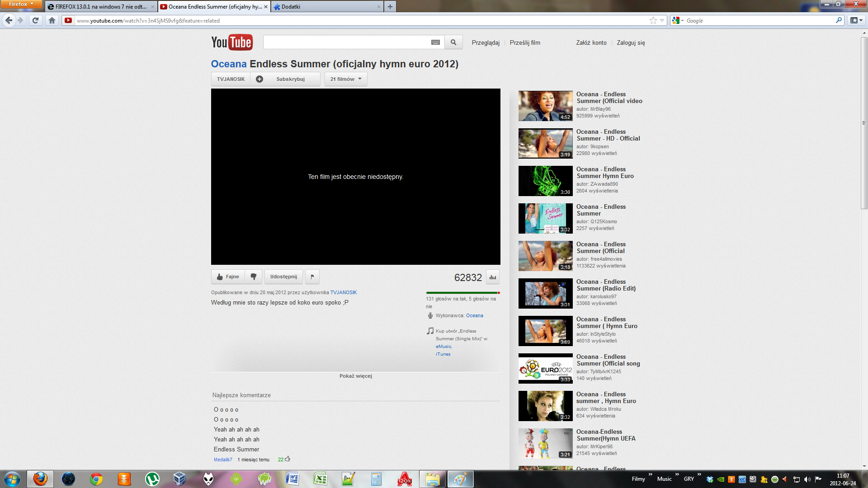Open VirtualBox from the taskbar

click(x=179, y=479)
